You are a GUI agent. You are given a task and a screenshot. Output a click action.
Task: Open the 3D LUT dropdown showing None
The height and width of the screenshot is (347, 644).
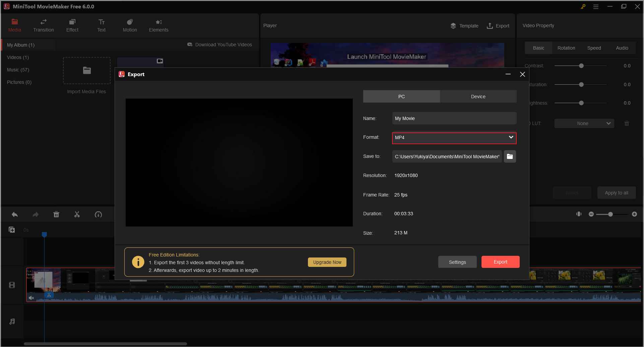584,123
